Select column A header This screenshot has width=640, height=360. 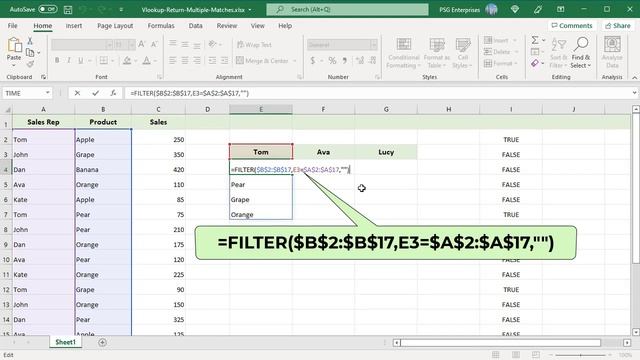tap(43, 109)
